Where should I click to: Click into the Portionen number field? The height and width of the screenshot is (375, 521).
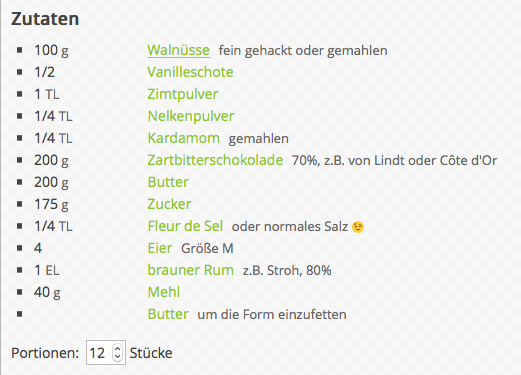click(x=106, y=353)
